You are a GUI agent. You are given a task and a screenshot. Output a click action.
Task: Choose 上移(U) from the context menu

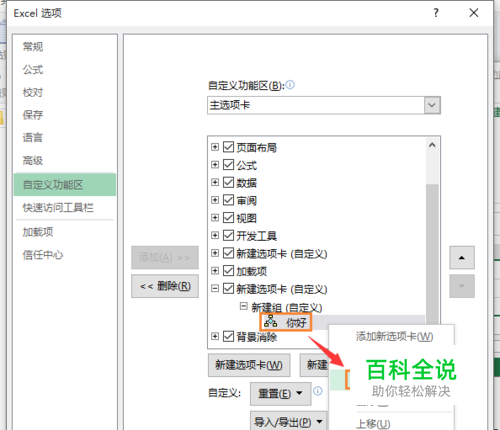(x=373, y=424)
